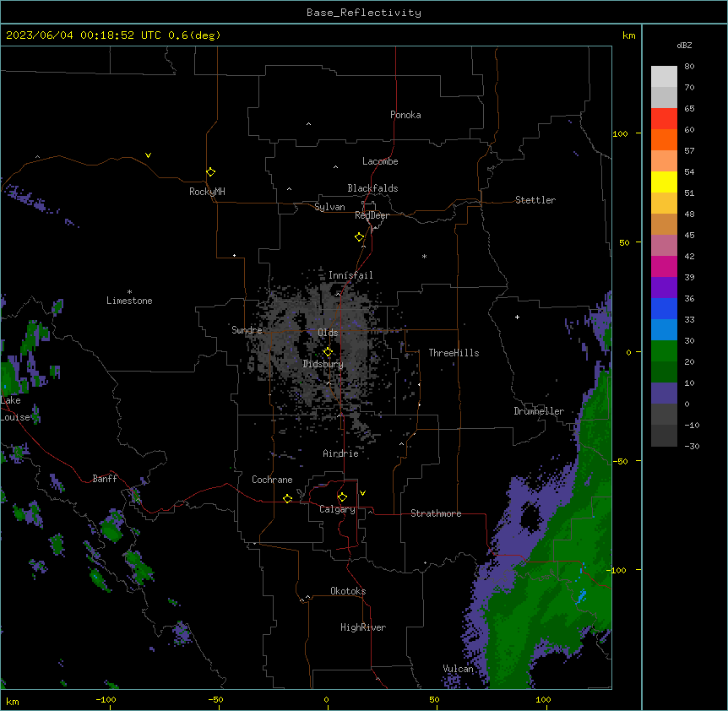Click the HighRiver city label
728x711 pixels.
coord(363,627)
